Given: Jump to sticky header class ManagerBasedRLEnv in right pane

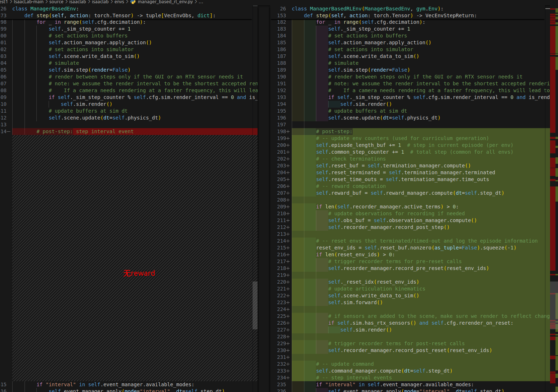Looking at the screenshot, I should click(x=367, y=9).
